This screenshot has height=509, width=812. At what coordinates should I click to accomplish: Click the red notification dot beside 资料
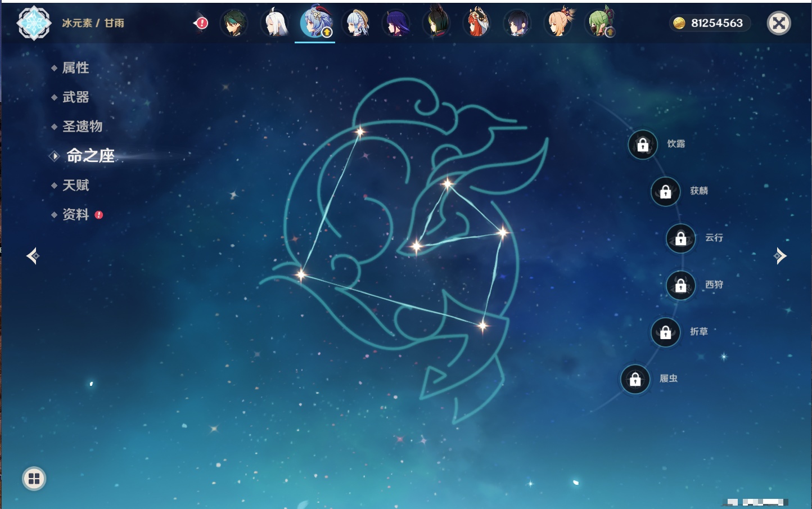pyautogui.click(x=99, y=215)
